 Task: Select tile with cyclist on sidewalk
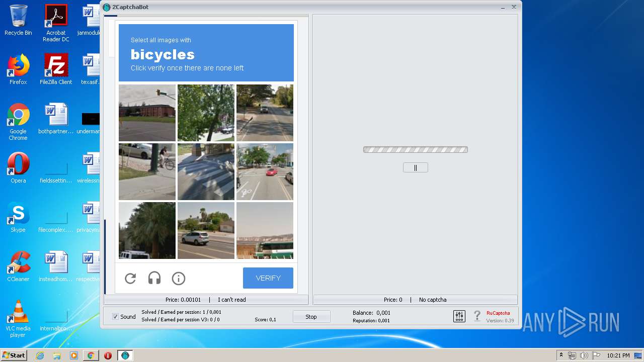[147, 171]
